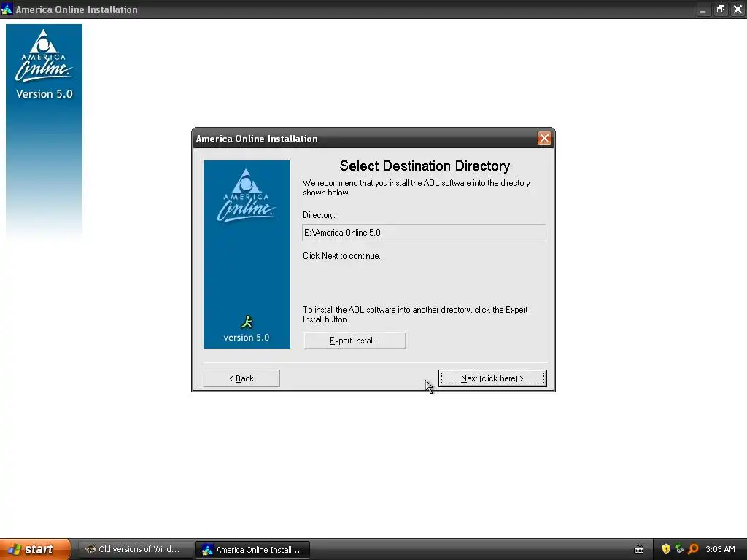
Task: Open the on-screen keyboard taskbar icon
Action: click(x=639, y=550)
